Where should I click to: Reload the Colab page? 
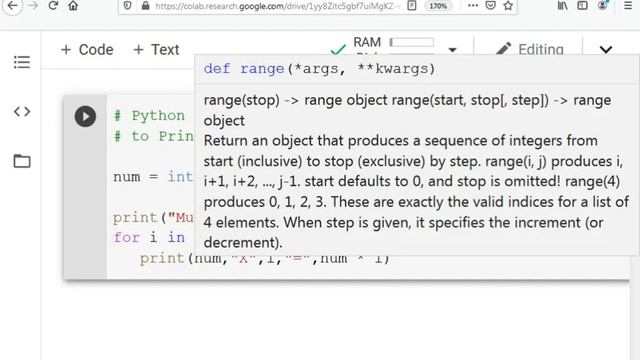[x=53, y=6]
